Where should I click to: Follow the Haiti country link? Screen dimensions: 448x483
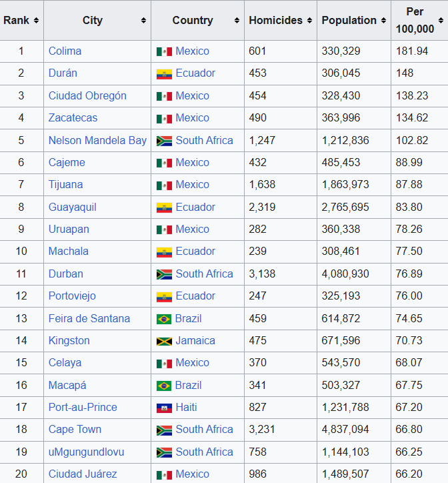[x=186, y=407]
